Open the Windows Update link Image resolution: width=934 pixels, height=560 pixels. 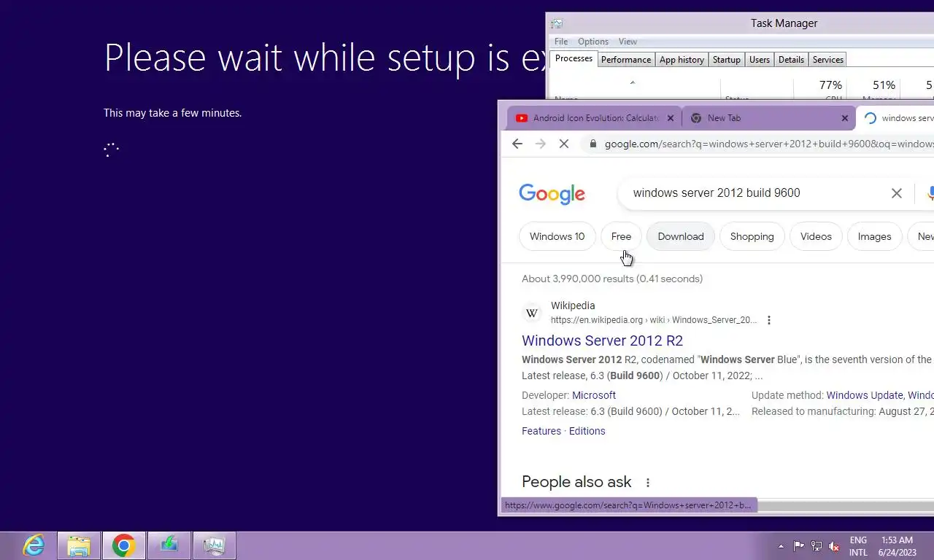click(865, 395)
